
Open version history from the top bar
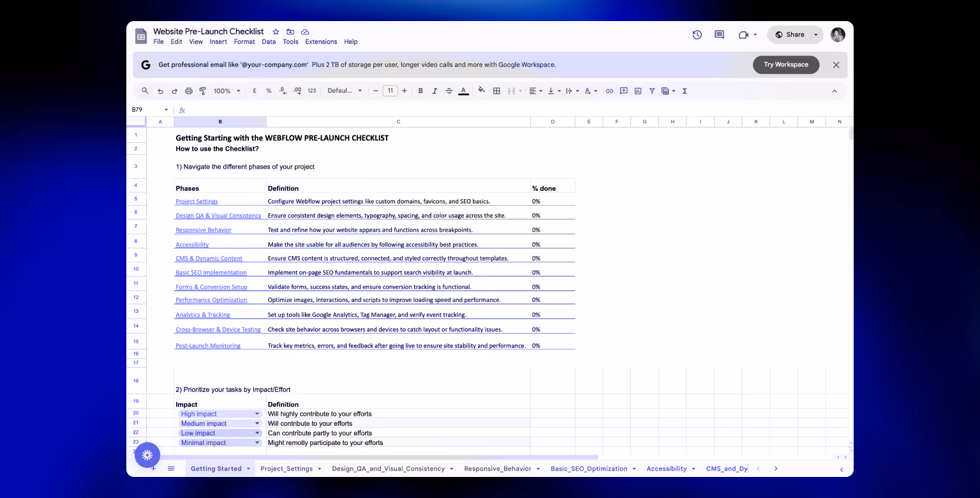point(697,34)
